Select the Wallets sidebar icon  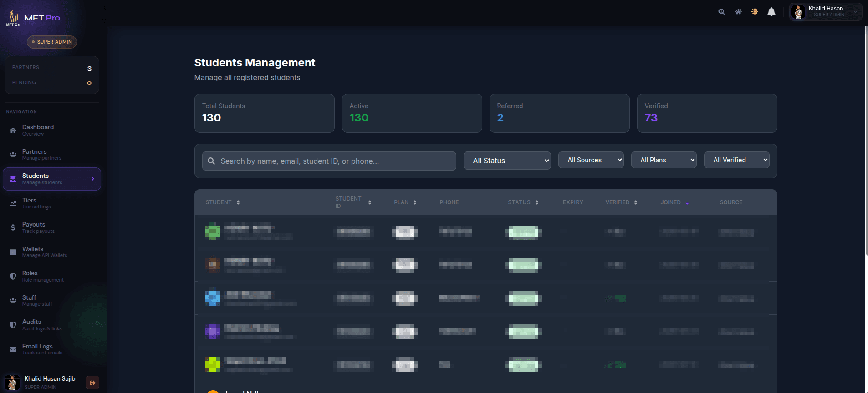(x=13, y=252)
